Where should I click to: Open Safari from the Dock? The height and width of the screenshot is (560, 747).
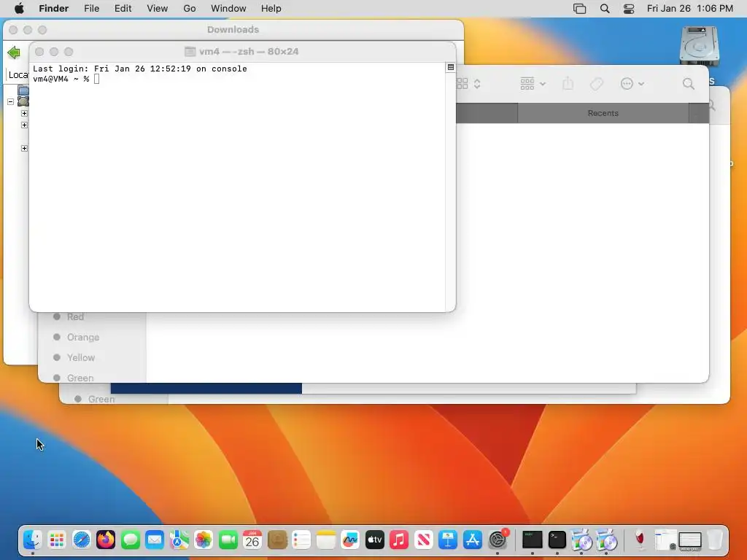pos(82,540)
